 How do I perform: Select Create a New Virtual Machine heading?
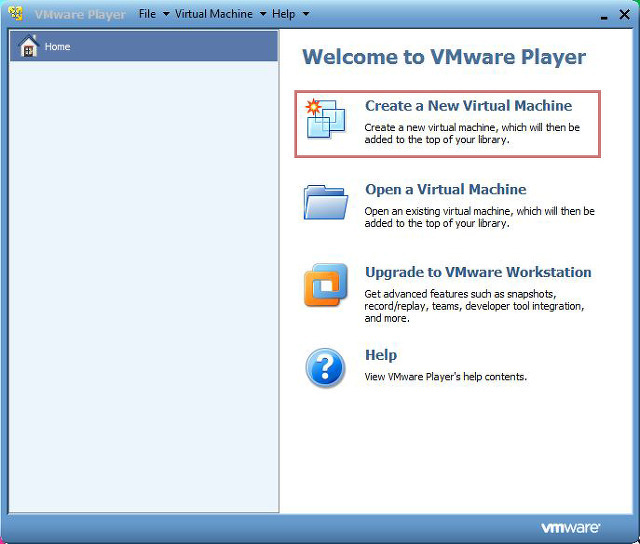click(469, 106)
